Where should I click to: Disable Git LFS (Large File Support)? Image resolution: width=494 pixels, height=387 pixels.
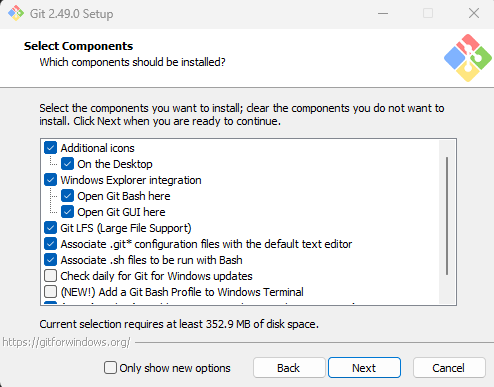click(x=50, y=228)
